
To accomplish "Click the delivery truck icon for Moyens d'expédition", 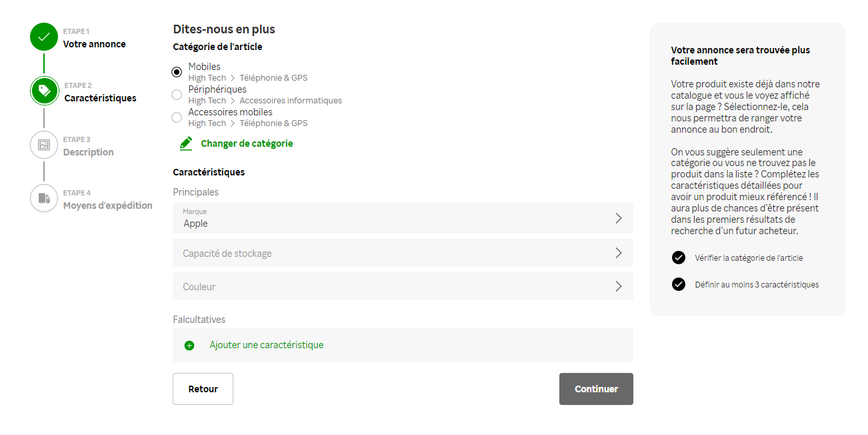I will click(44, 198).
